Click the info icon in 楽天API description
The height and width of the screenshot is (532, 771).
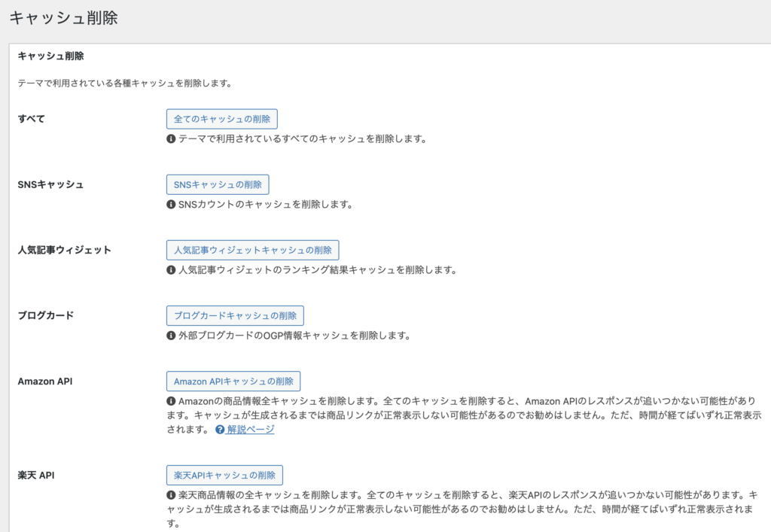[172, 495]
